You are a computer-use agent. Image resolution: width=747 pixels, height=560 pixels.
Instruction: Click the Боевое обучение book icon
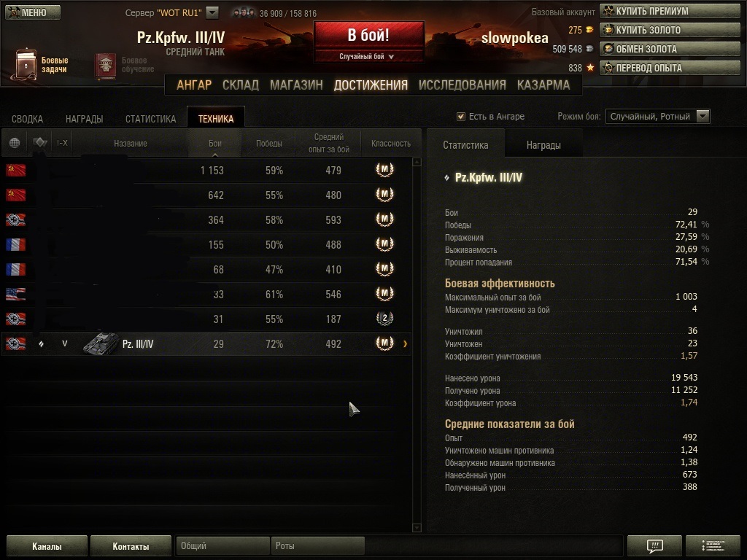pyautogui.click(x=105, y=66)
